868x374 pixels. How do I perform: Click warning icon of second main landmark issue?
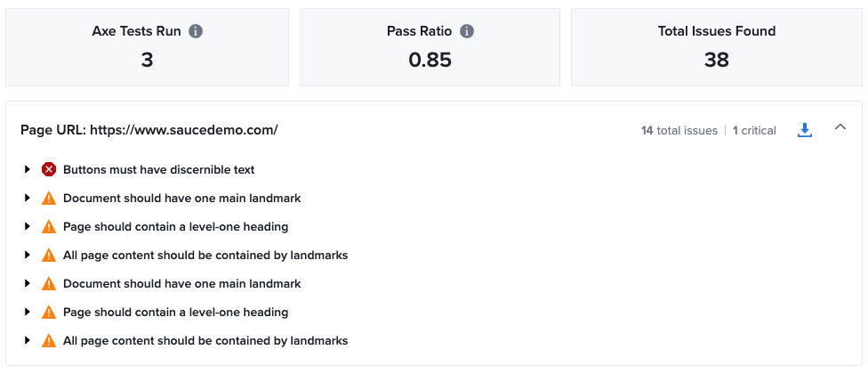[x=49, y=283]
